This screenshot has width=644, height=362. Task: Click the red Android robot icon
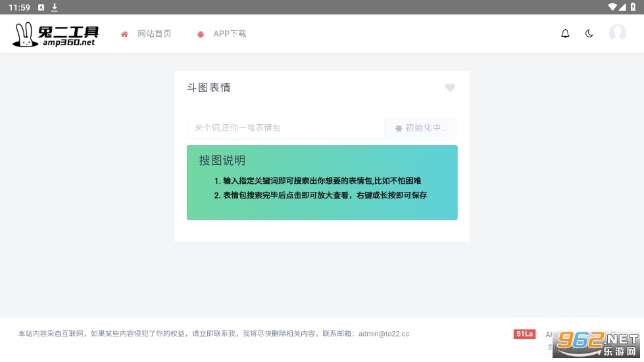[201, 34]
